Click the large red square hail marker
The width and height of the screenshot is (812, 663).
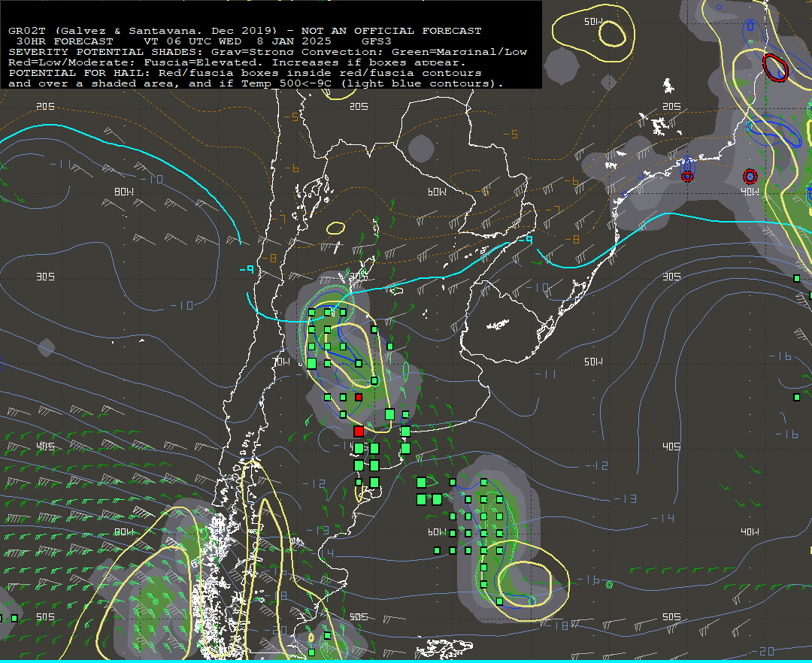(359, 431)
